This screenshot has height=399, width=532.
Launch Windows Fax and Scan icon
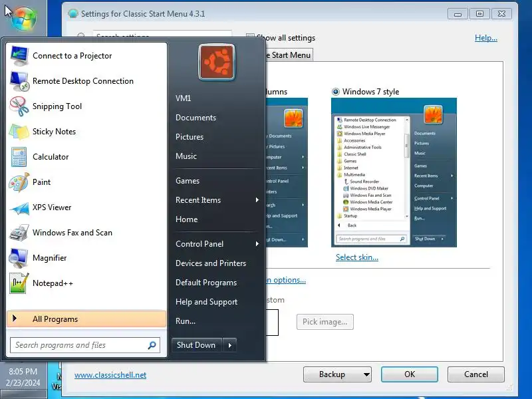pyautogui.click(x=19, y=233)
